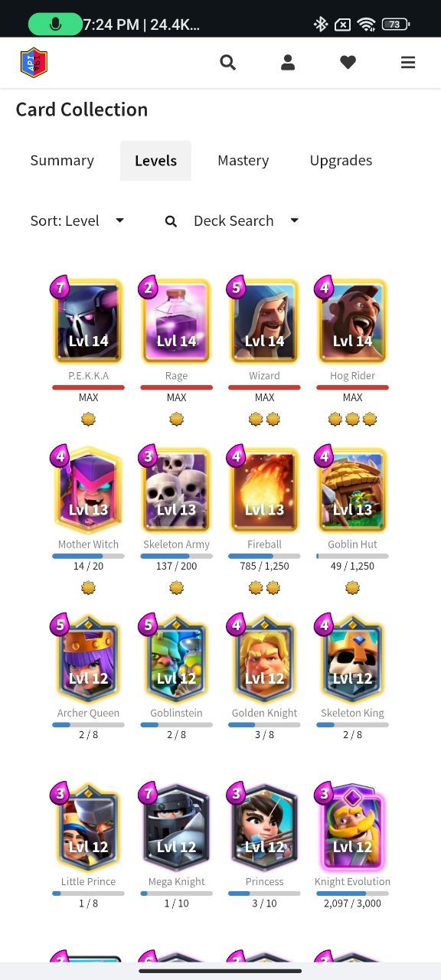Tap the heart favorites icon

coord(348,63)
